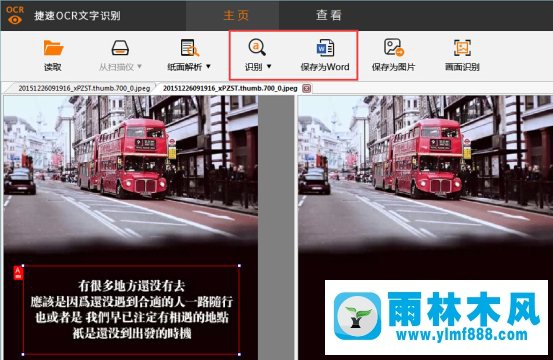Click the 保存为图片 label
Screen dimensions: 553x360
click(x=393, y=67)
